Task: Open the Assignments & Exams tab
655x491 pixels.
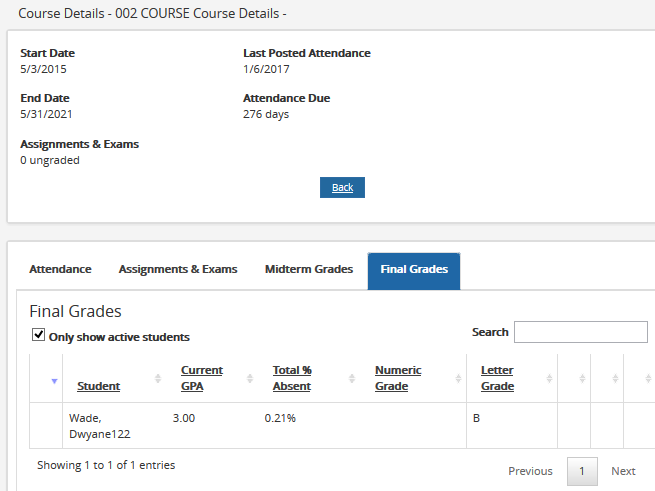Action: point(178,270)
